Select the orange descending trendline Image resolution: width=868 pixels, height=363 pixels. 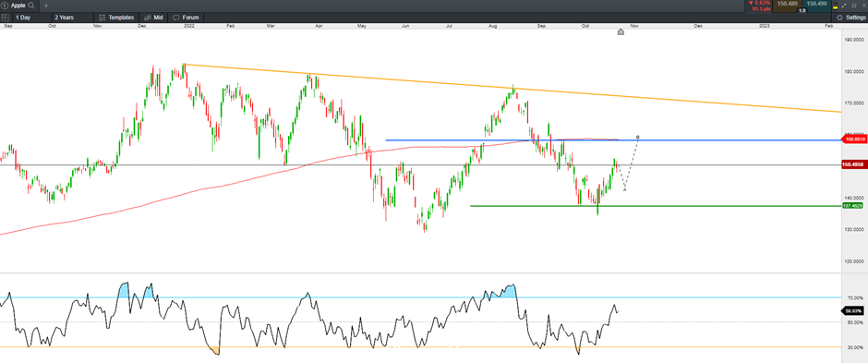pos(512,89)
